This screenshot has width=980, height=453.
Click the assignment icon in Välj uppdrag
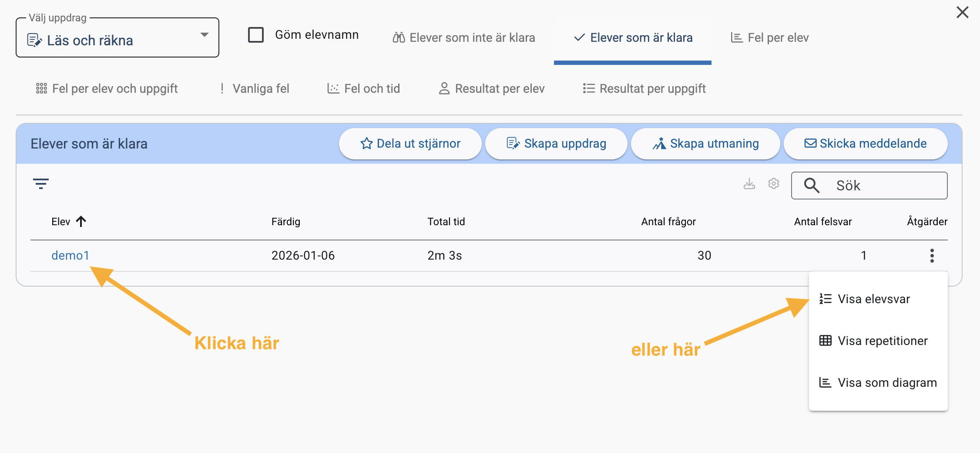coord(34,41)
